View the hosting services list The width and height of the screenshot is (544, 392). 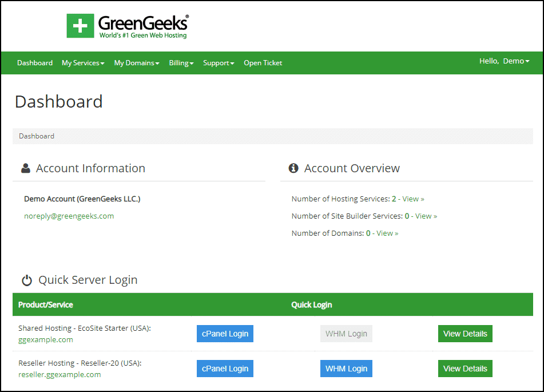click(x=413, y=199)
